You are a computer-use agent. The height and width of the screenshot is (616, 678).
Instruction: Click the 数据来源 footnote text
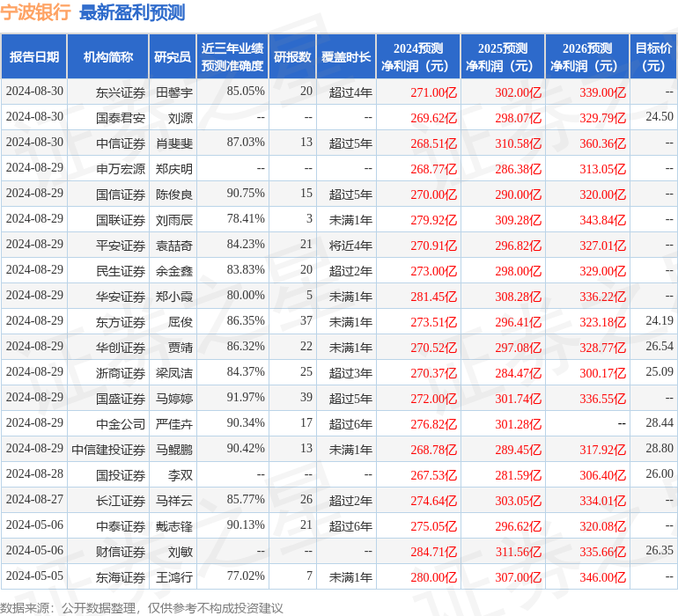click(x=141, y=608)
